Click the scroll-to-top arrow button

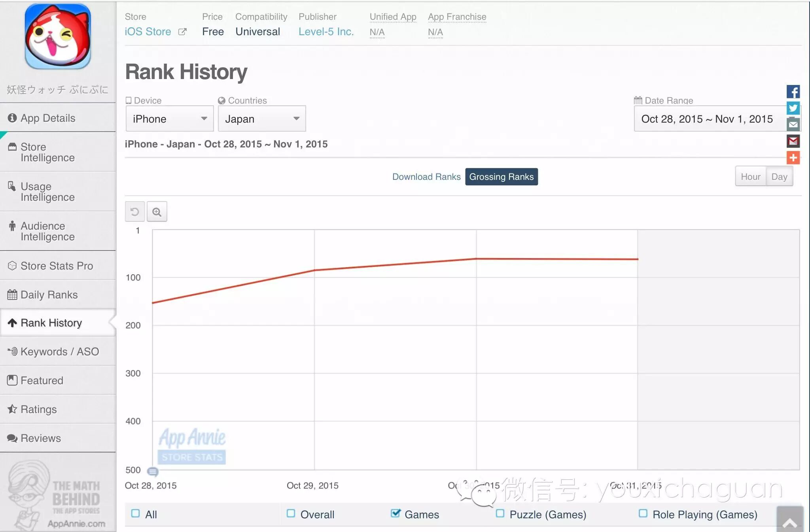tap(789, 521)
